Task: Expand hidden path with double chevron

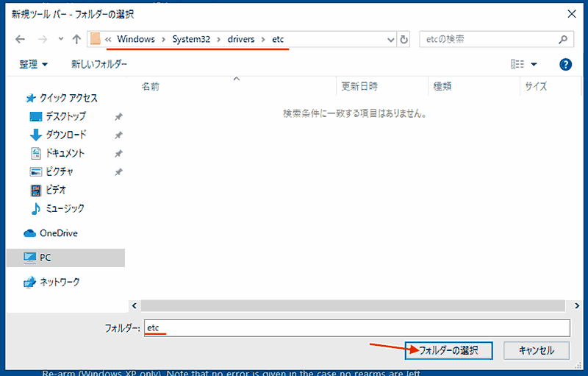Action: [x=108, y=40]
